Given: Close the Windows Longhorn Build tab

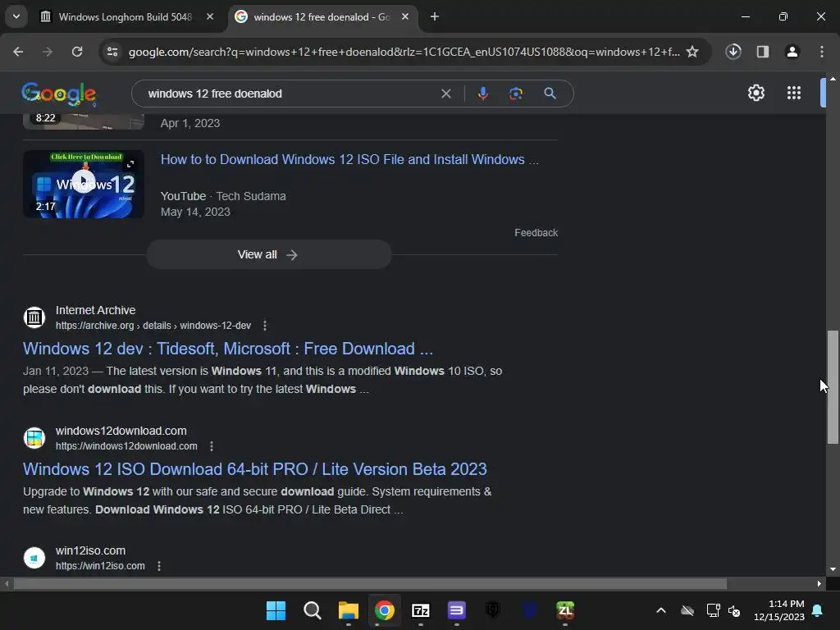Looking at the screenshot, I should [210, 17].
